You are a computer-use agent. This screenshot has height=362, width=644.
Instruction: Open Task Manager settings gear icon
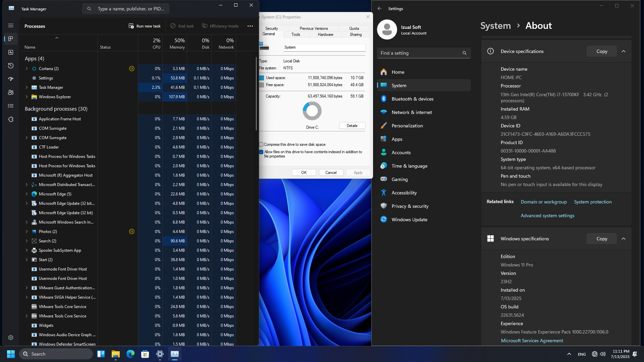point(11,338)
